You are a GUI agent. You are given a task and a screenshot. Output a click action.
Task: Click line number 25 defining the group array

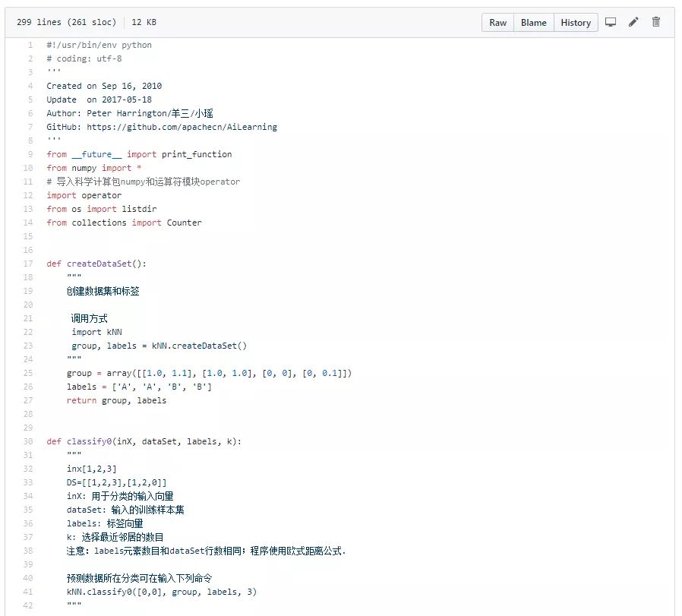pyautogui.click(x=27, y=373)
